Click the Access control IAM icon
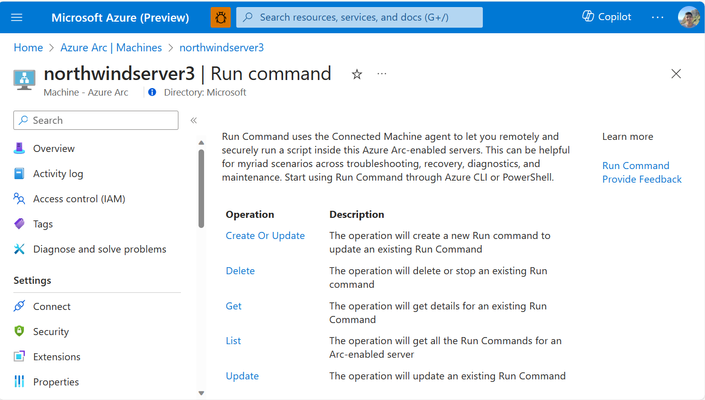The image size is (705, 400). (x=19, y=199)
